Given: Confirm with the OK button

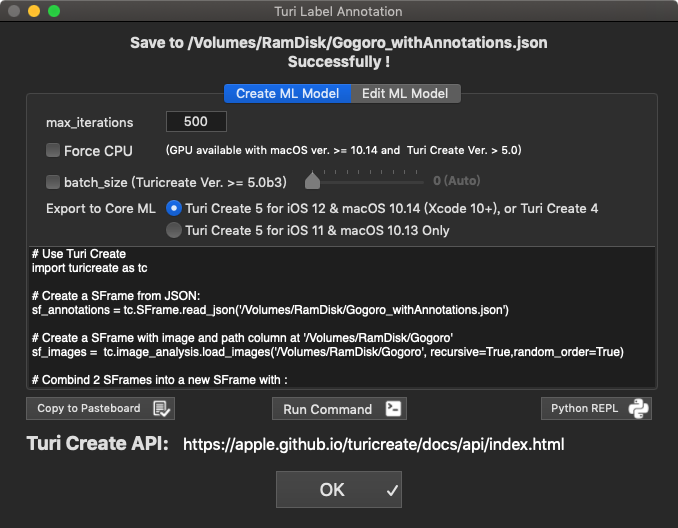Looking at the screenshot, I should pos(339,490).
